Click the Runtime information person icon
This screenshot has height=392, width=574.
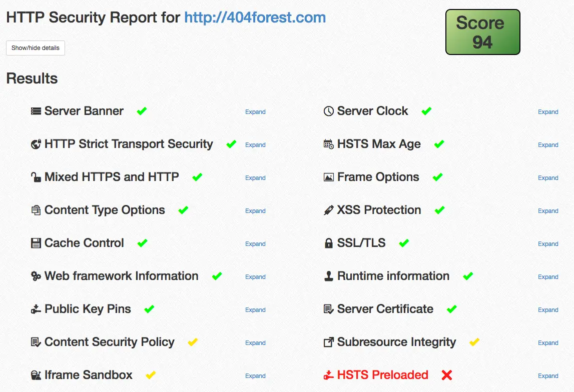(x=328, y=276)
